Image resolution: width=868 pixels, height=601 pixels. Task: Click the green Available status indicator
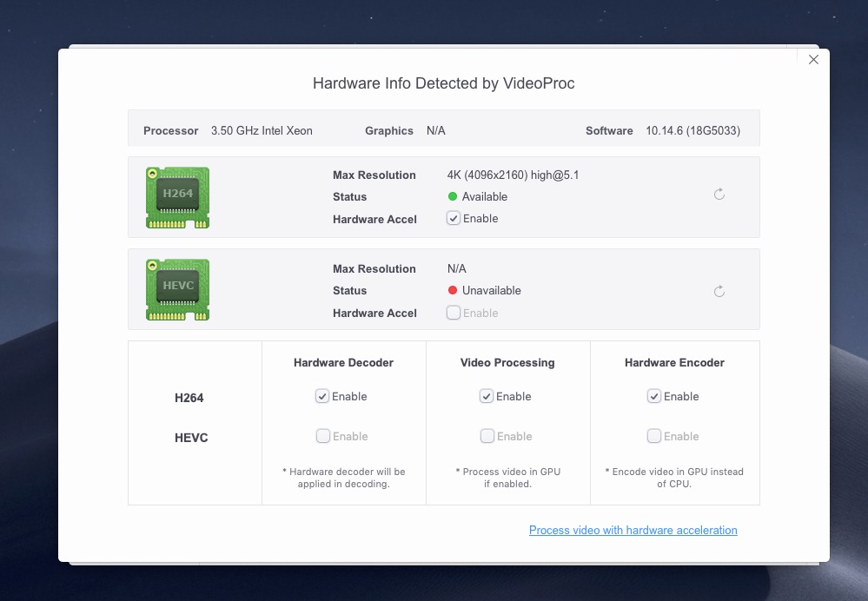coord(453,196)
